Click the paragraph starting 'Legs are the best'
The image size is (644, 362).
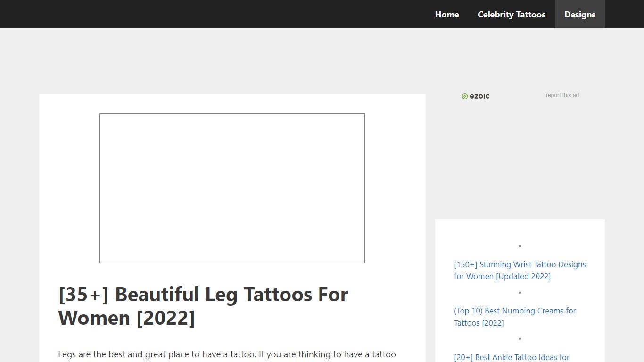[227, 354]
